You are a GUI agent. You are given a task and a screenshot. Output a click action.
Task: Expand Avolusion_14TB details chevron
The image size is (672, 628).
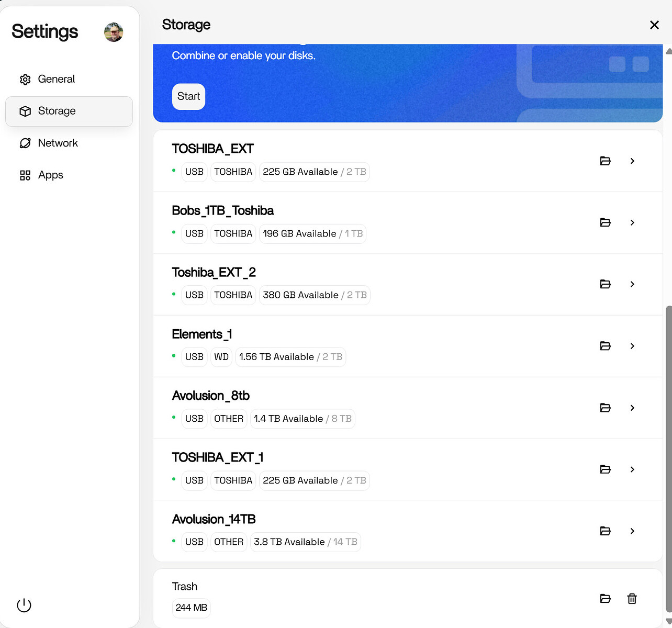pyautogui.click(x=632, y=531)
